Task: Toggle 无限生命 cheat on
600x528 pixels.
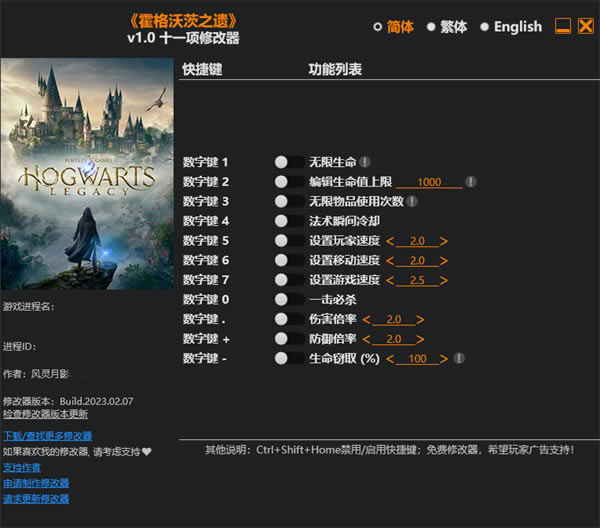Action: [x=290, y=161]
